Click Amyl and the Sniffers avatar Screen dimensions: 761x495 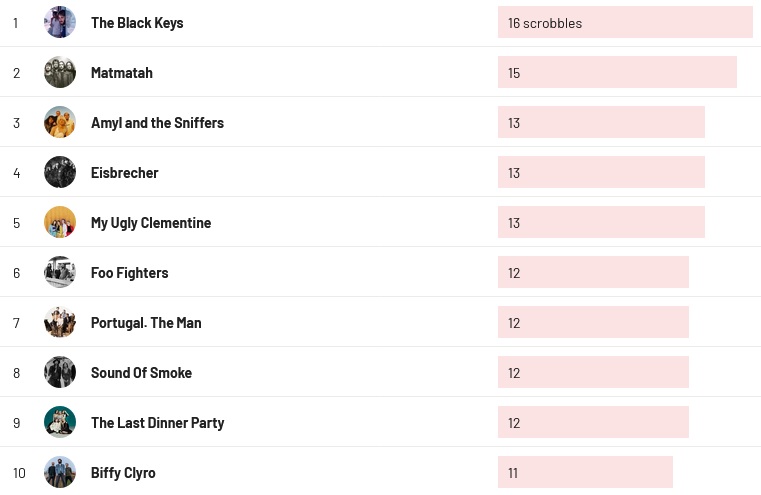(x=60, y=122)
